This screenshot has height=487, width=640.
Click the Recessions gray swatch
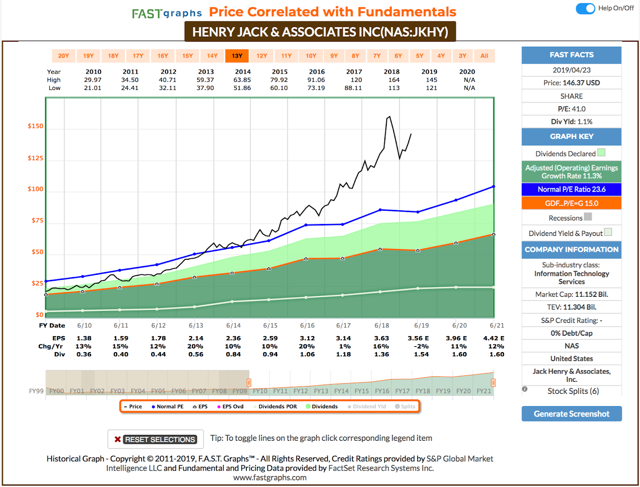pyautogui.click(x=588, y=217)
